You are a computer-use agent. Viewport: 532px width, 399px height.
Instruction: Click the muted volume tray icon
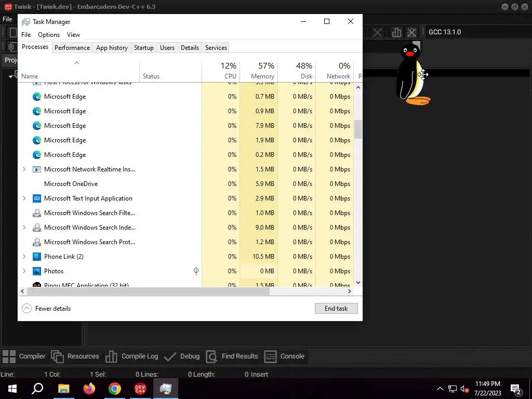tap(464, 389)
